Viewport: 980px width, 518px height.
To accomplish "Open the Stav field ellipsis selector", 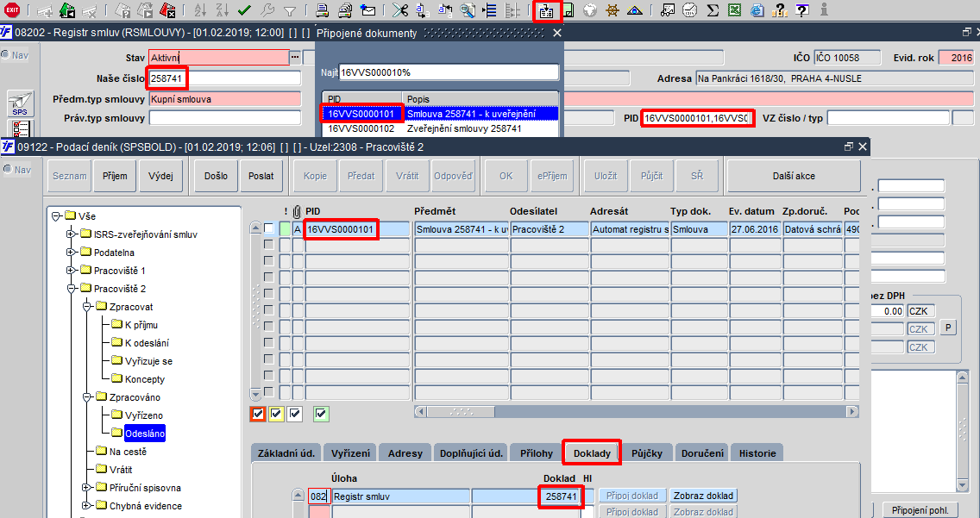I will point(294,58).
